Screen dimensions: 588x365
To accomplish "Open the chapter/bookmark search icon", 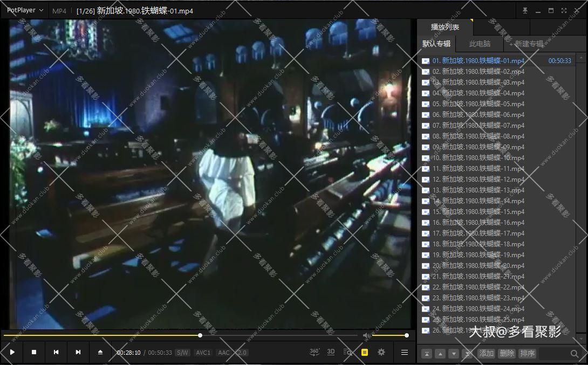I will [x=347, y=352].
